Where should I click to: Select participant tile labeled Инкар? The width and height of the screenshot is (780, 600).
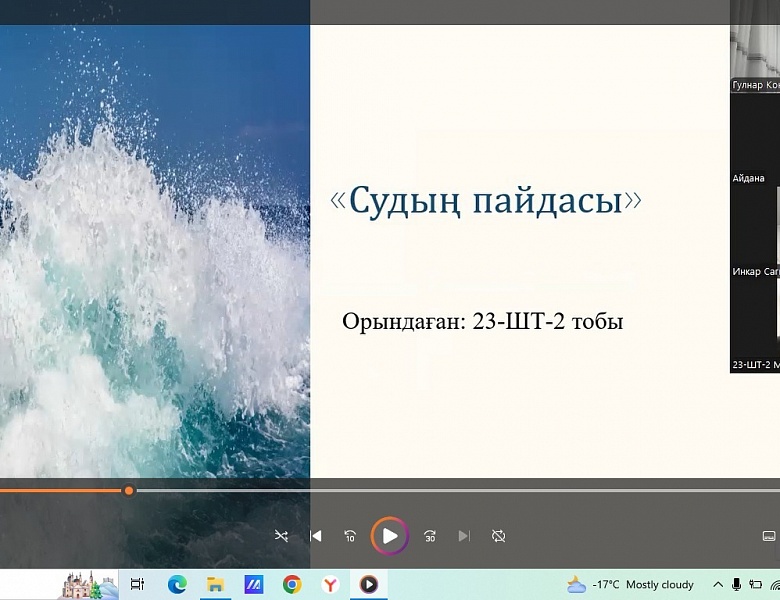point(755,232)
